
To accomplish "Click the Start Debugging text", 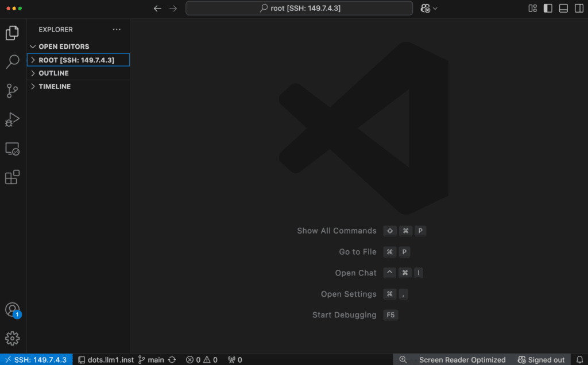I will click(345, 315).
